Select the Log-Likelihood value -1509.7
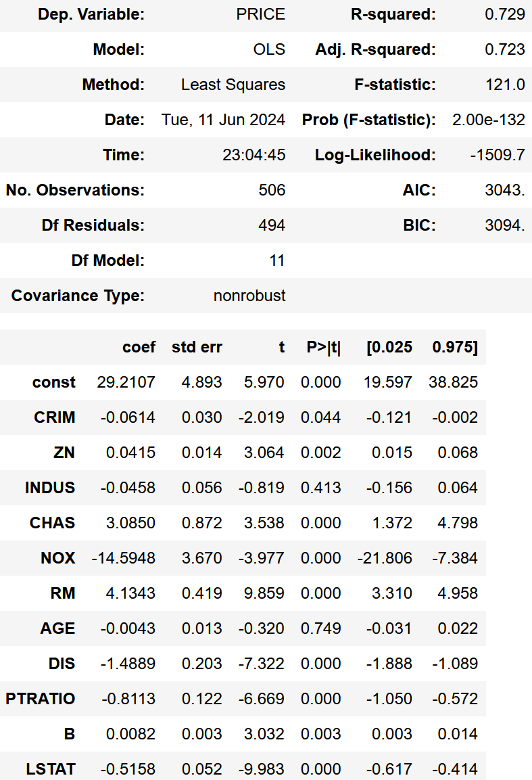 click(498, 156)
